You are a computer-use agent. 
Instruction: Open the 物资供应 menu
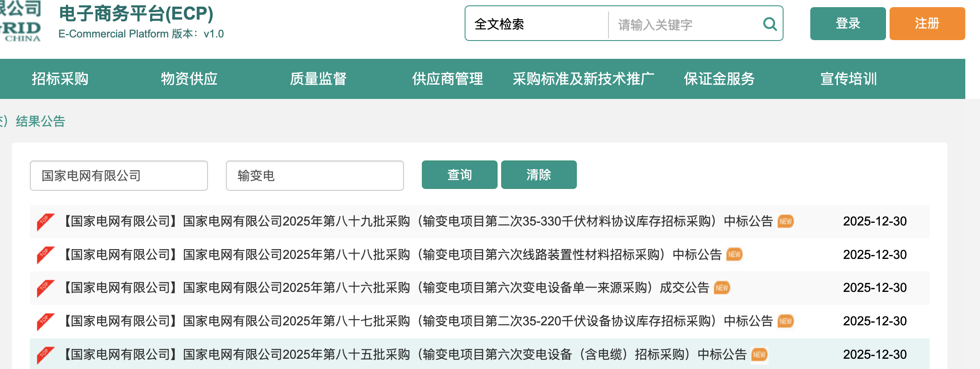click(189, 79)
